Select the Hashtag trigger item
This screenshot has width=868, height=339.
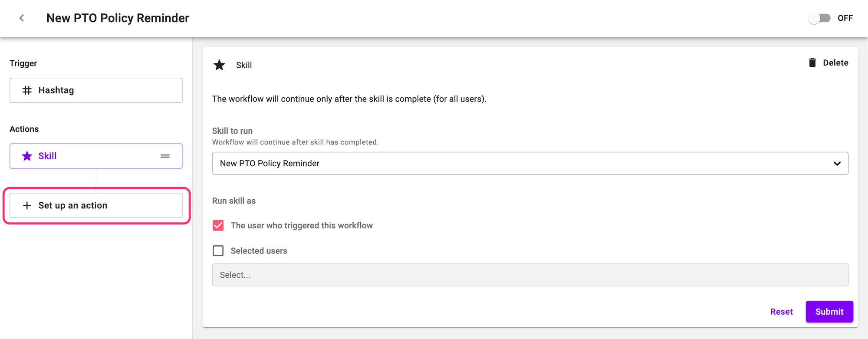[96, 90]
